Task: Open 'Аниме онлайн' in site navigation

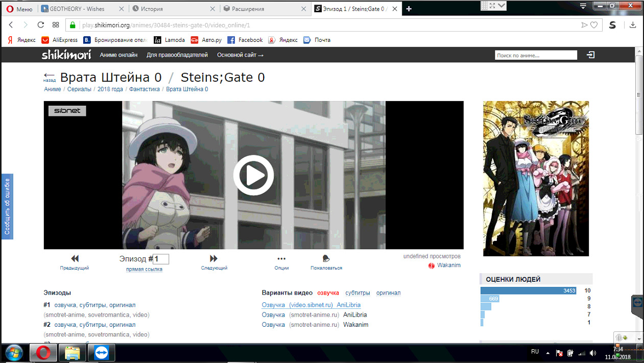Action: (118, 55)
